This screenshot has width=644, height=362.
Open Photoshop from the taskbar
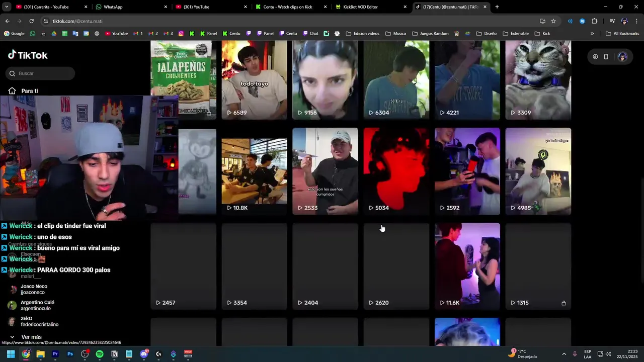click(70, 354)
